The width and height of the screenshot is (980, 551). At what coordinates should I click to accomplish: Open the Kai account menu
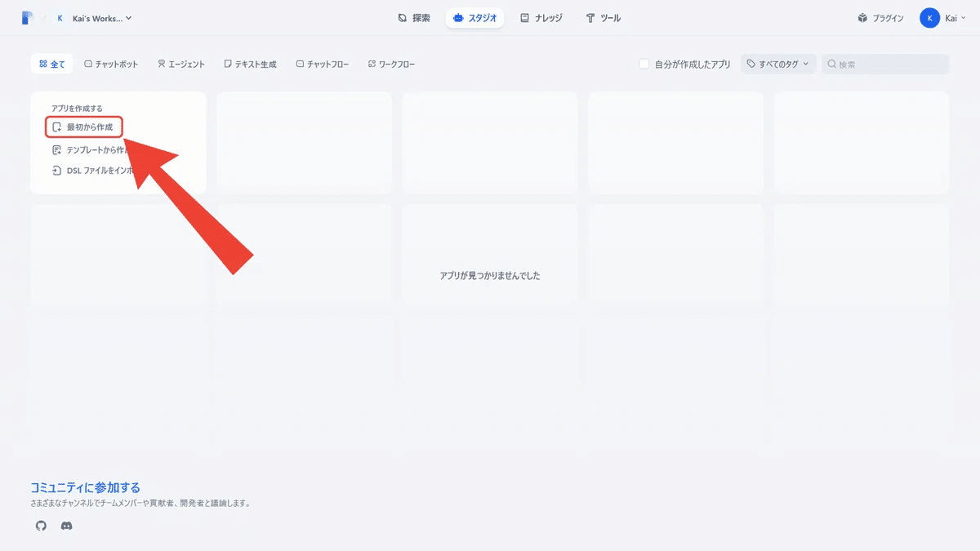(x=943, y=18)
